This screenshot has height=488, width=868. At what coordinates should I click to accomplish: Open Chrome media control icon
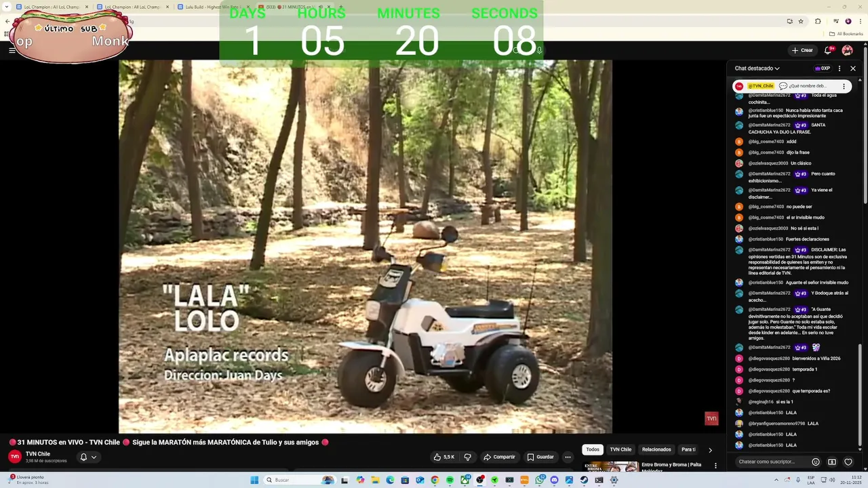click(x=835, y=21)
